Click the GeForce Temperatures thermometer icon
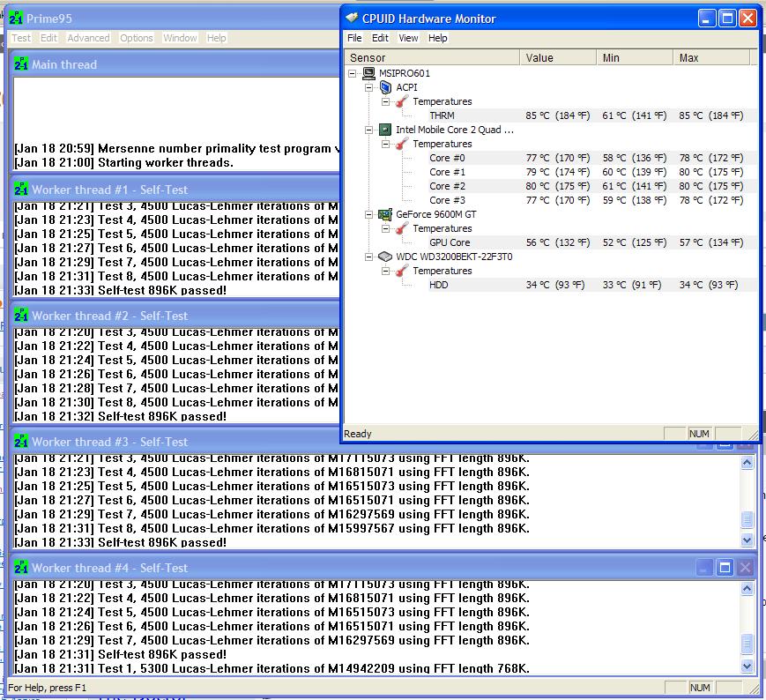 coord(402,228)
